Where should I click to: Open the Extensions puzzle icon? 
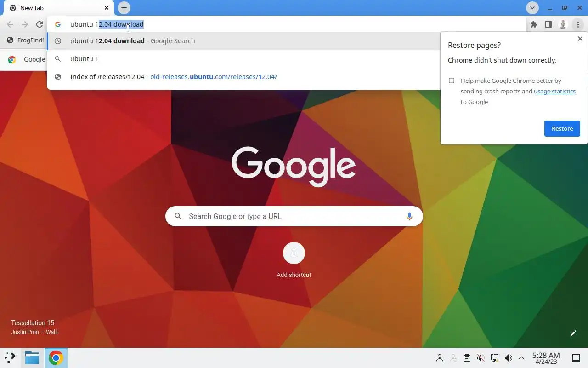click(533, 24)
